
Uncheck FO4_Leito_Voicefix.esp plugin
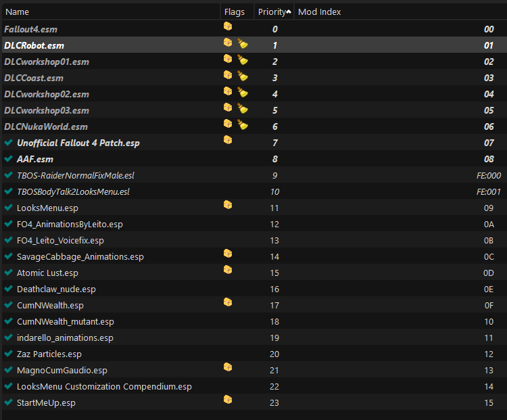point(8,240)
